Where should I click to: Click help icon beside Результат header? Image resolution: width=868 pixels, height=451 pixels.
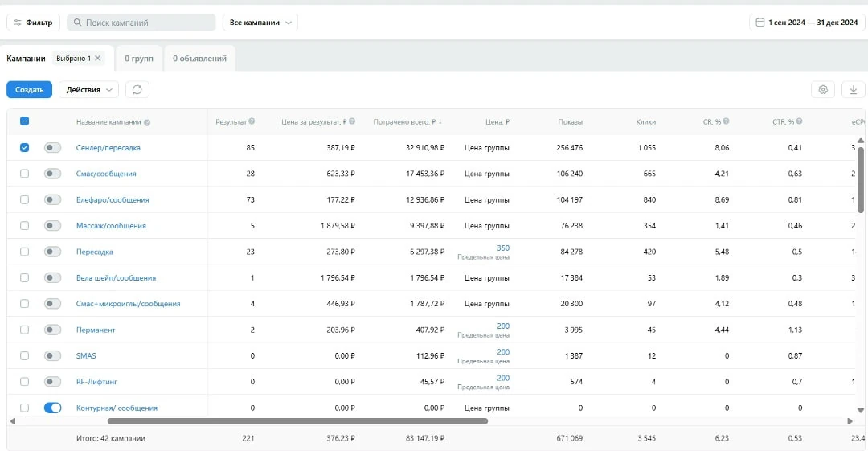[x=252, y=121]
